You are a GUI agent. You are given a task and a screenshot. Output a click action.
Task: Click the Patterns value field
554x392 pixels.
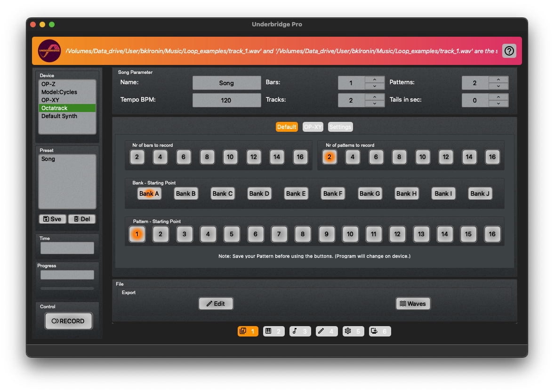(475, 83)
